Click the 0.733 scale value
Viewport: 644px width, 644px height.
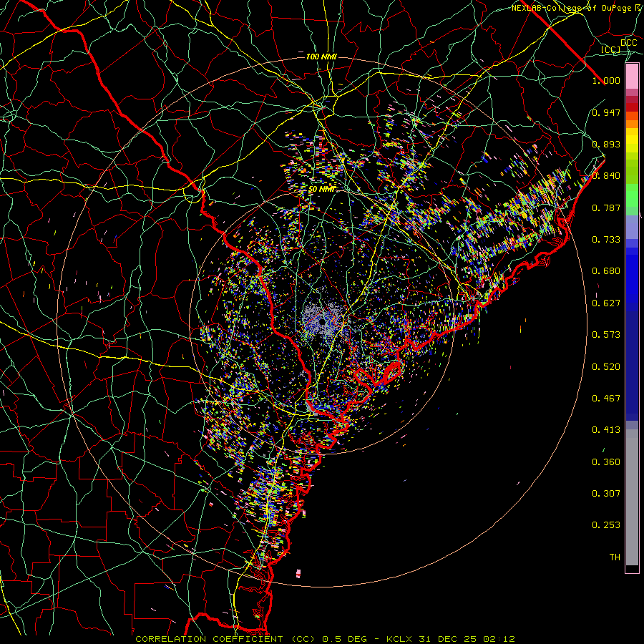pos(606,240)
